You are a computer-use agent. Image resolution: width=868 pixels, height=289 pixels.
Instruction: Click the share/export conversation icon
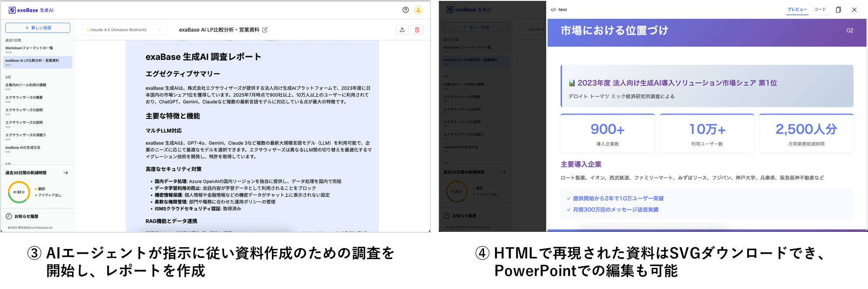point(402,30)
